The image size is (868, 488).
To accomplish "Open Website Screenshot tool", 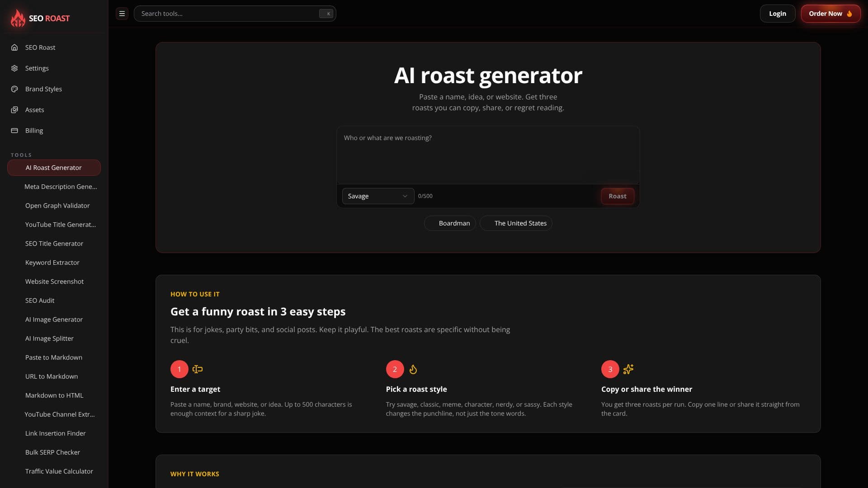I will pos(54,282).
